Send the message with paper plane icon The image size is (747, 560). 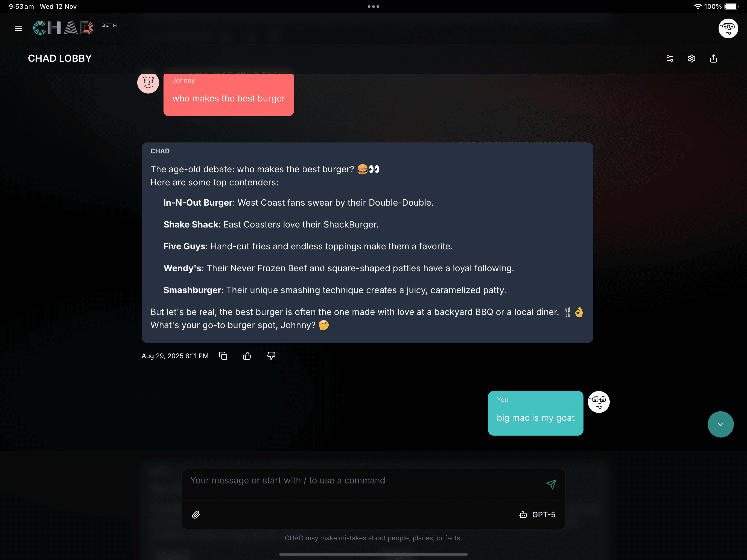(x=551, y=484)
